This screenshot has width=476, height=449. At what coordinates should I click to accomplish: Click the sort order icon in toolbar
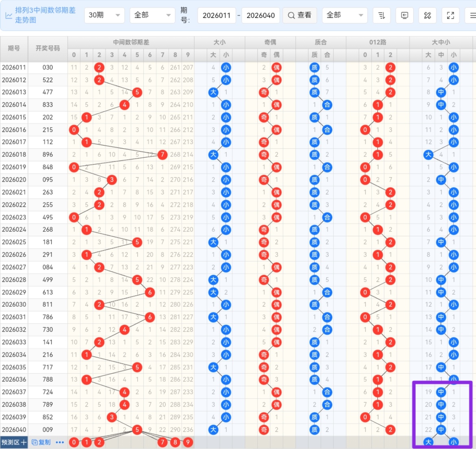pos(382,15)
